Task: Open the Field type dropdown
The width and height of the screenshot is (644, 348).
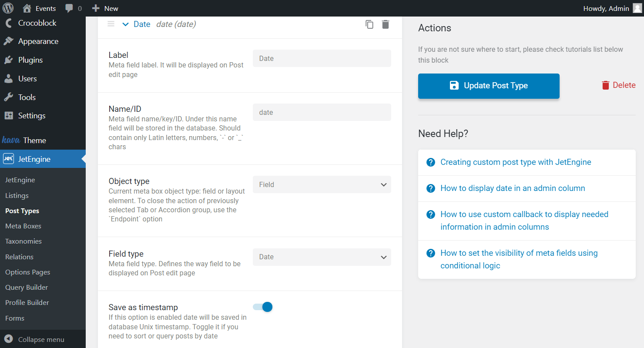Action: [x=322, y=257]
